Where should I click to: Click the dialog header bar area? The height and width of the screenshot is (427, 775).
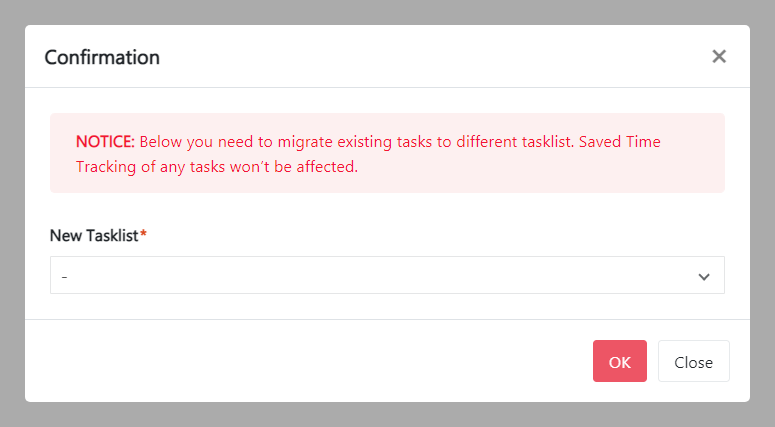[x=400, y=57]
